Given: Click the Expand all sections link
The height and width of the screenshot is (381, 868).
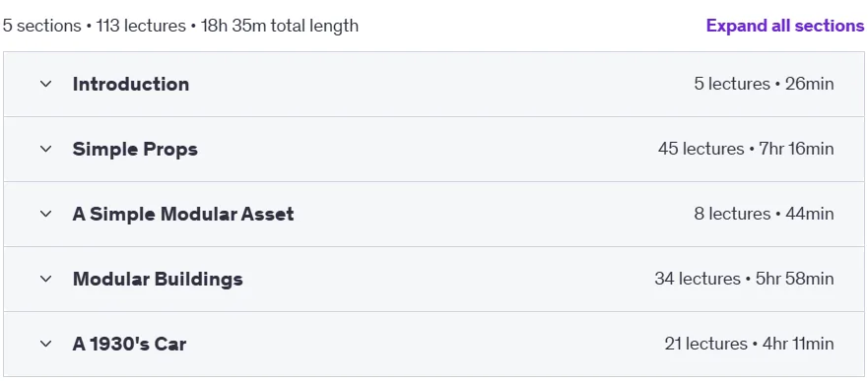Looking at the screenshot, I should tap(785, 26).
